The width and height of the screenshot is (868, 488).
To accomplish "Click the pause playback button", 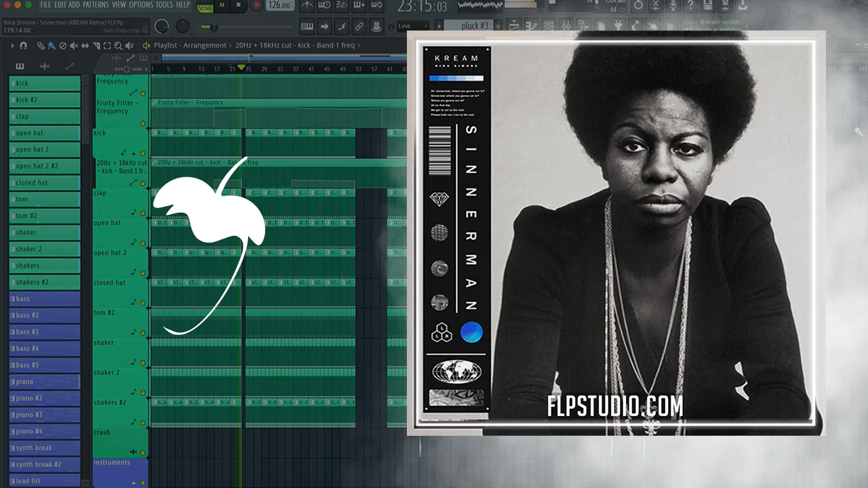I will click(x=222, y=5).
